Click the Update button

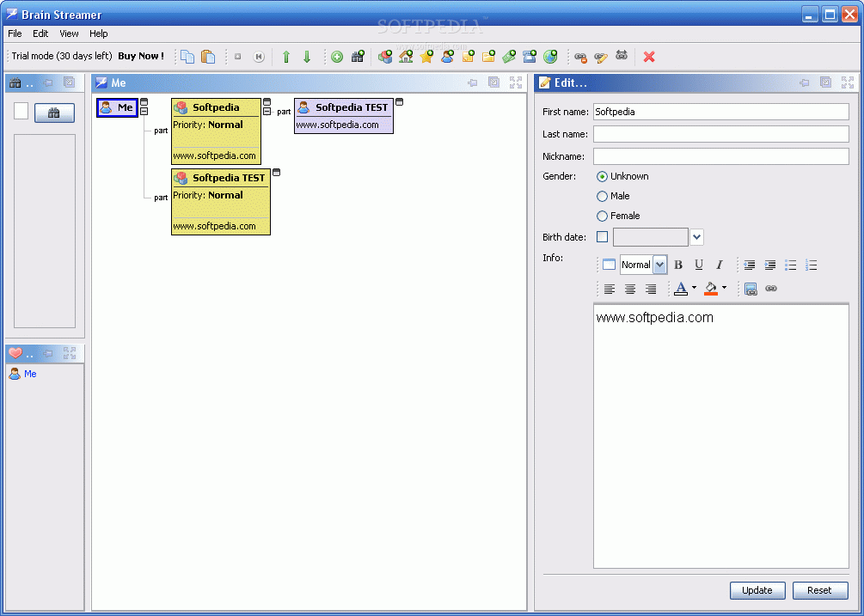pos(757,590)
